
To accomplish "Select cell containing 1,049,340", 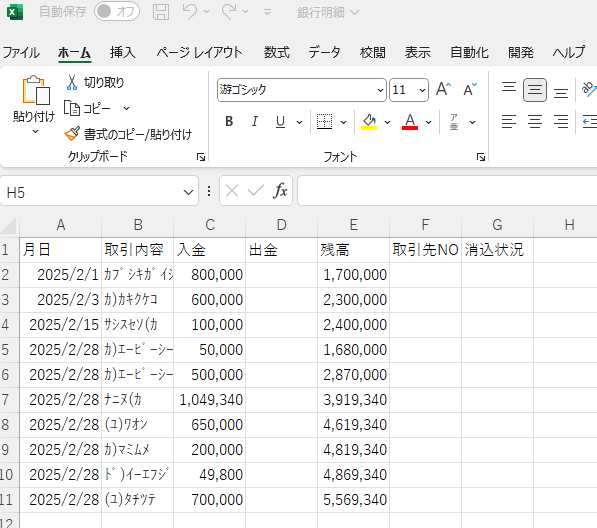I will [209, 400].
